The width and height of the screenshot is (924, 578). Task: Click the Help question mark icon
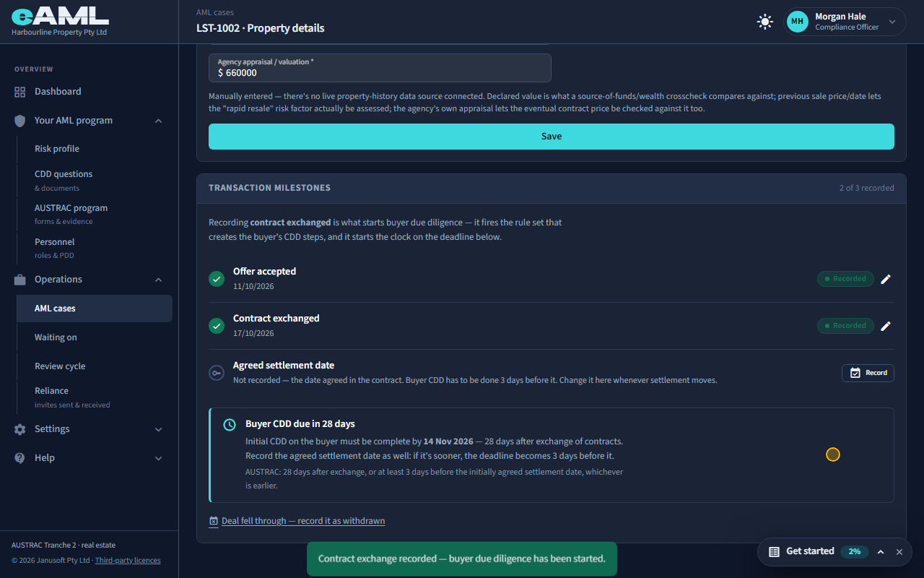[20, 458]
